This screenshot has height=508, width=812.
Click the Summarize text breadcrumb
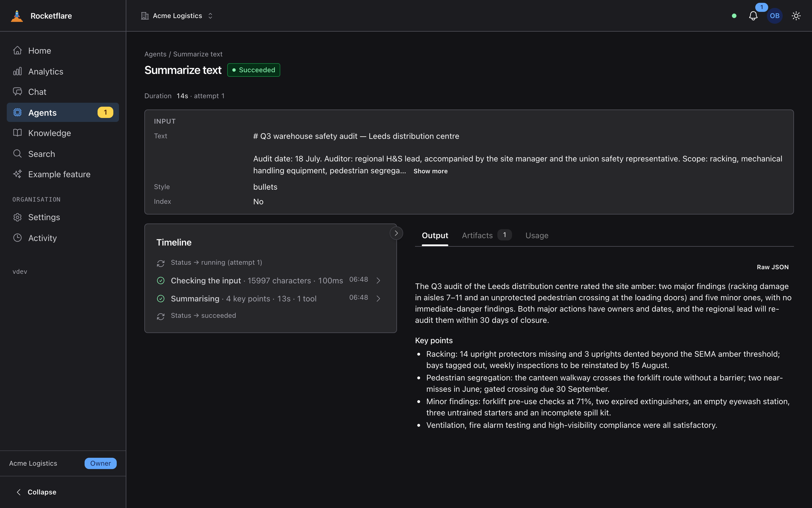[x=198, y=54]
